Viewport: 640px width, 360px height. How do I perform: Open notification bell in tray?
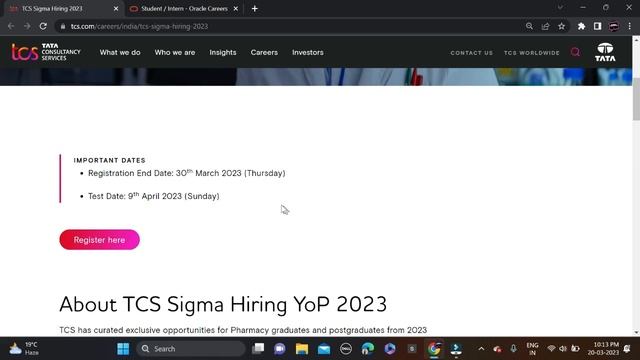click(627, 349)
